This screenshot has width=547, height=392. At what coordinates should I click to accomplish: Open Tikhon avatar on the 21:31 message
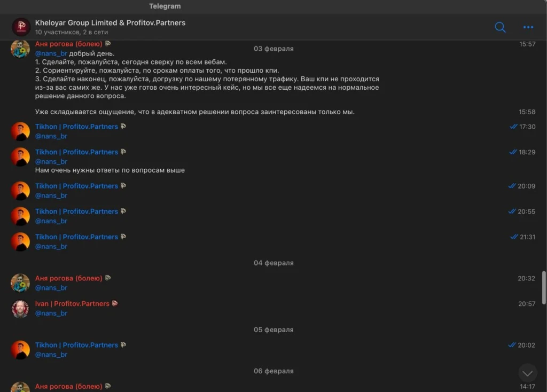click(x=20, y=241)
